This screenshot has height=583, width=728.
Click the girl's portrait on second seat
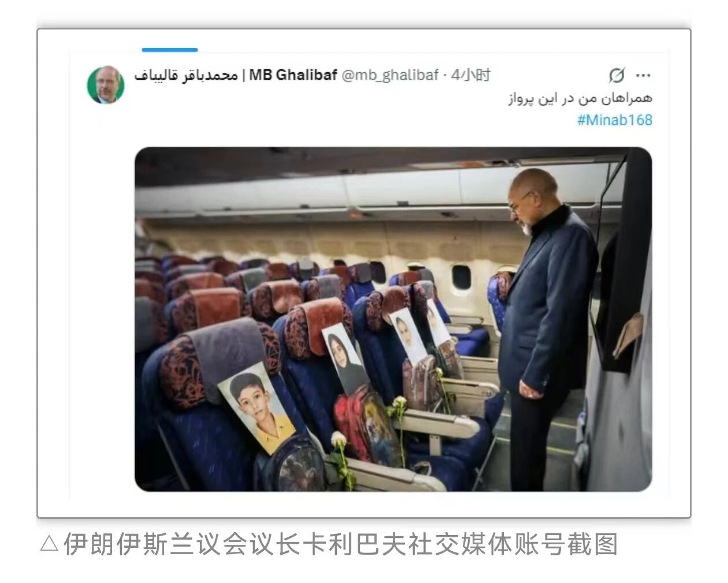(345, 358)
